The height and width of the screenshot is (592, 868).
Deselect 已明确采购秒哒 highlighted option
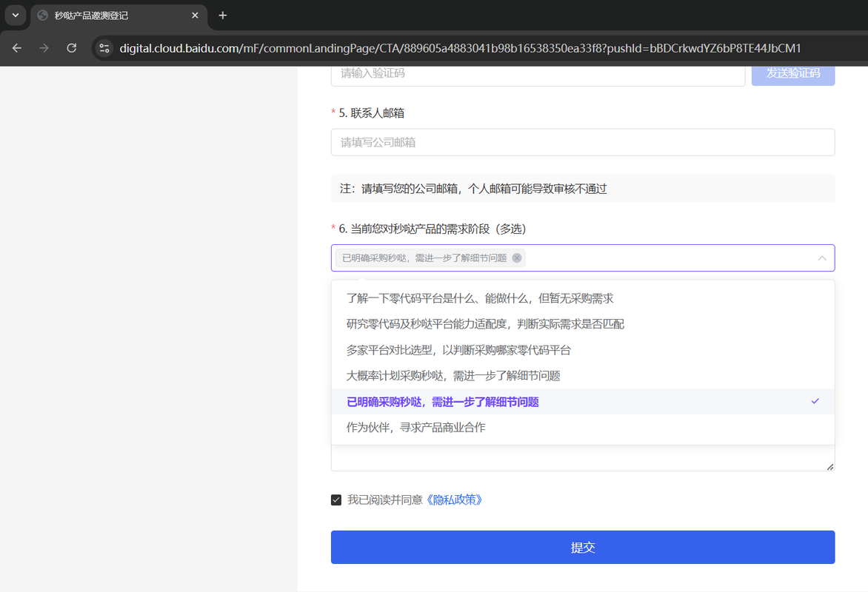pyautogui.click(x=583, y=401)
